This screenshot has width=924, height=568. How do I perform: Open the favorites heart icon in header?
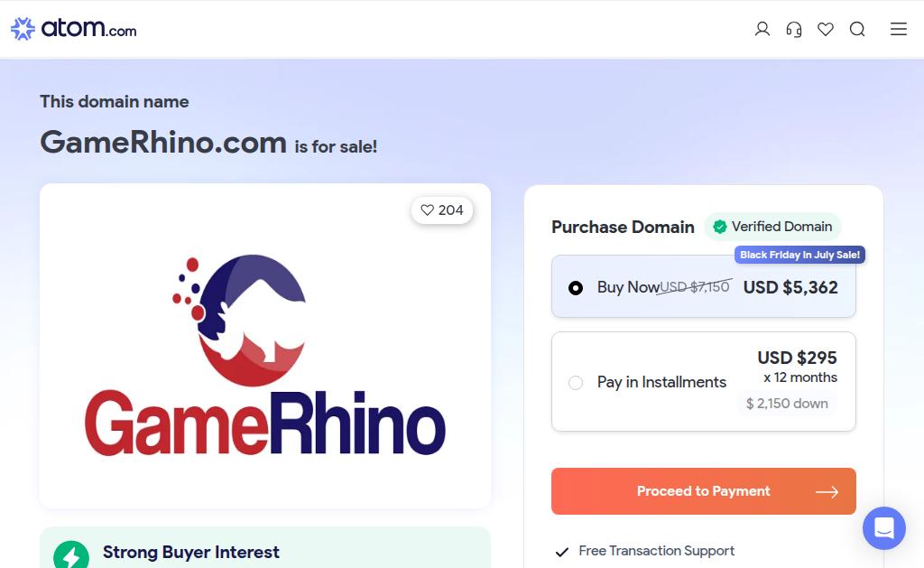click(826, 29)
